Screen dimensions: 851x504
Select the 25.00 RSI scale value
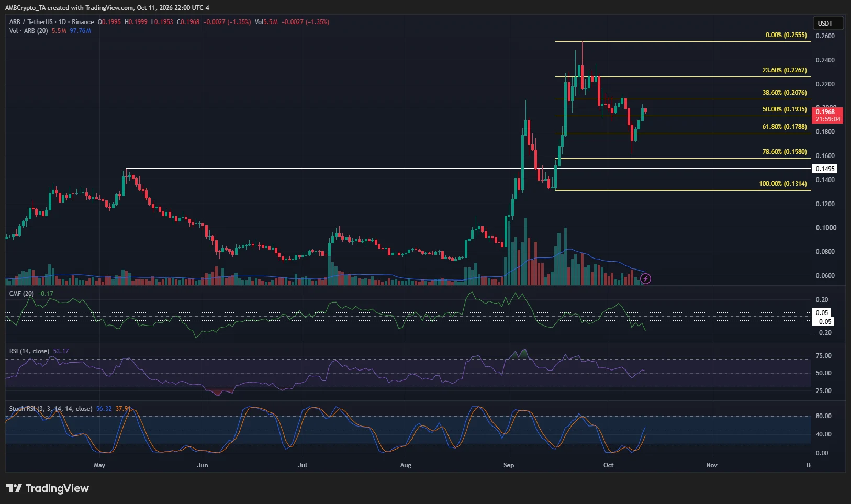[824, 391]
